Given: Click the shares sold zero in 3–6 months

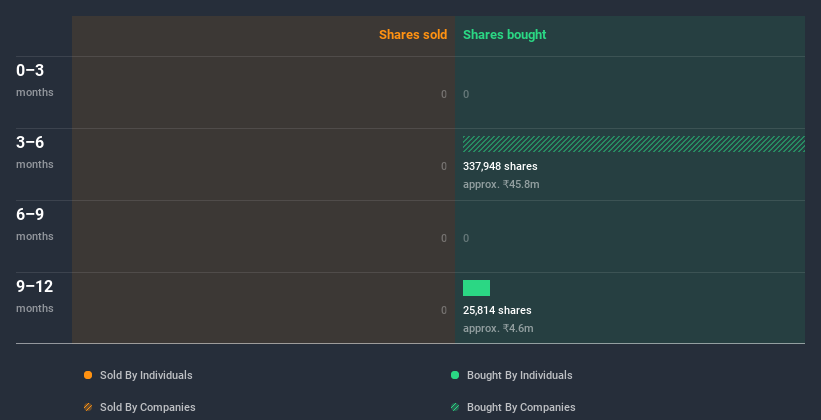Looking at the screenshot, I should tap(444, 167).
